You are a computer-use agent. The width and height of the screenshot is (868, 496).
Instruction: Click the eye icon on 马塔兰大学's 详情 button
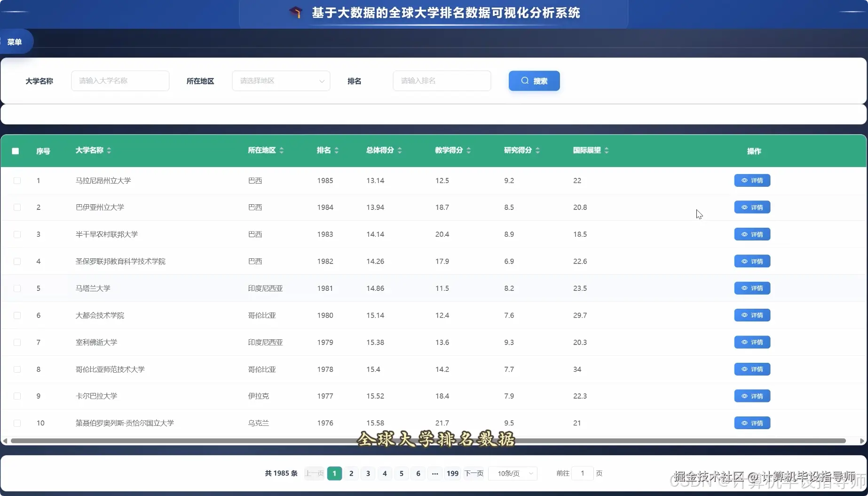744,288
